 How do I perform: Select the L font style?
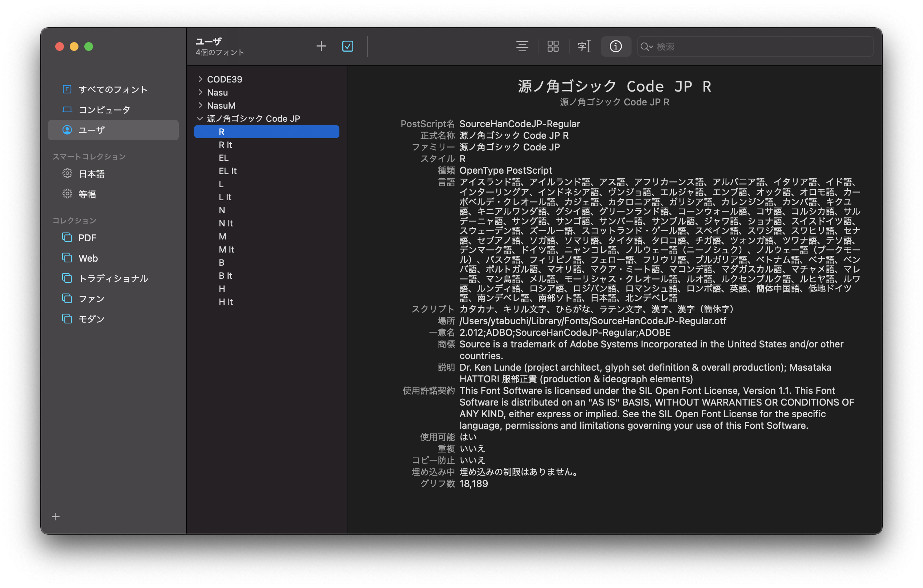pos(266,184)
